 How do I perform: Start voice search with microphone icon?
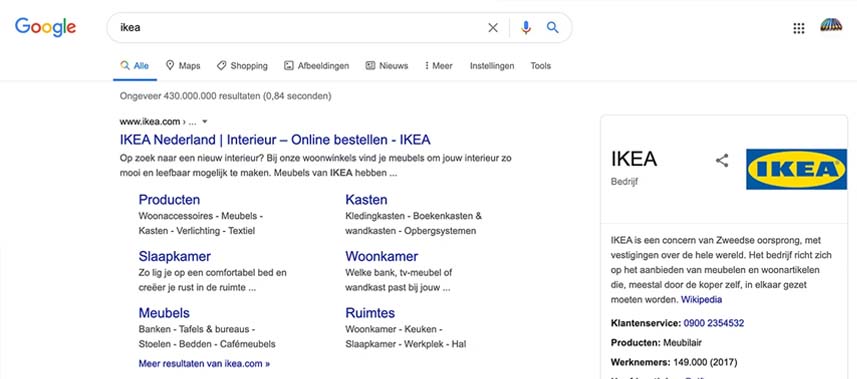[x=526, y=27]
